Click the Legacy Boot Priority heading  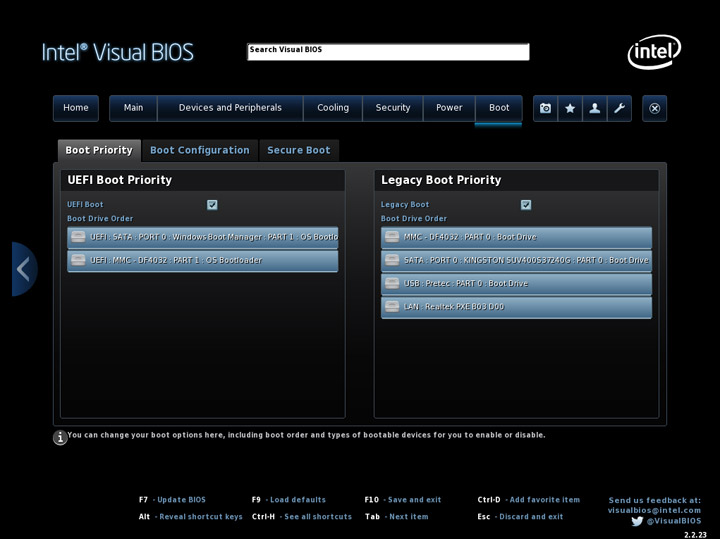tap(441, 180)
